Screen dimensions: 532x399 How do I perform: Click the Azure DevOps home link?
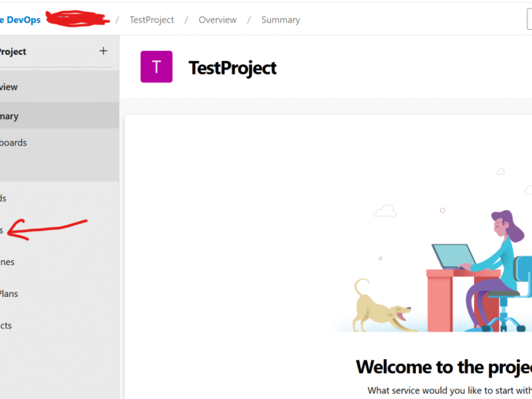pyautogui.click(x=20, y=20)
